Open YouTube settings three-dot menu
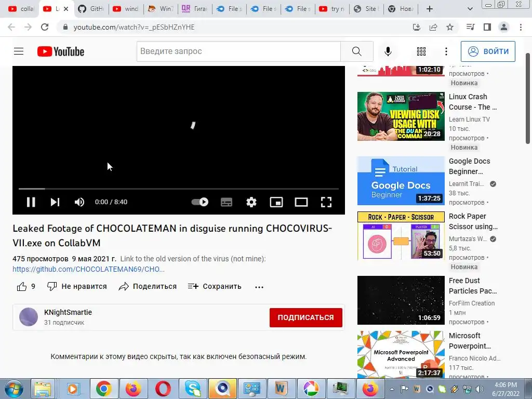The width and height of the screenshot is (532, 399). tap(446, 51)
